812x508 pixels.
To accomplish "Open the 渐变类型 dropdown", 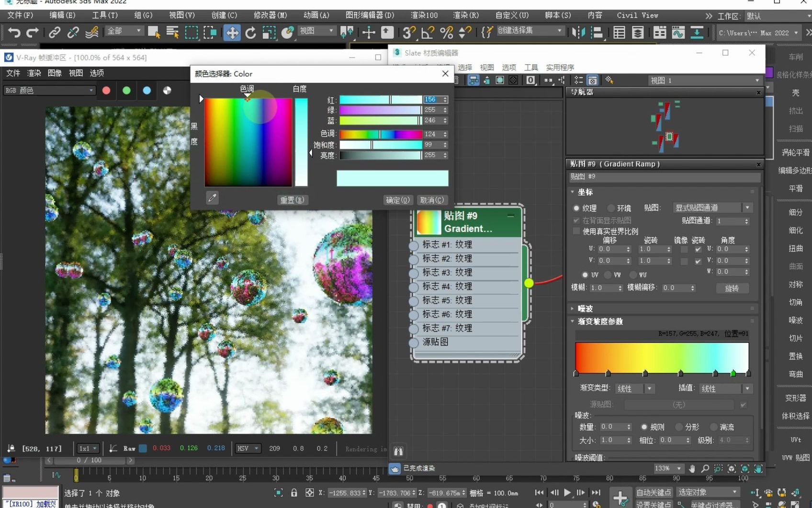I will [x=634, y=388].
